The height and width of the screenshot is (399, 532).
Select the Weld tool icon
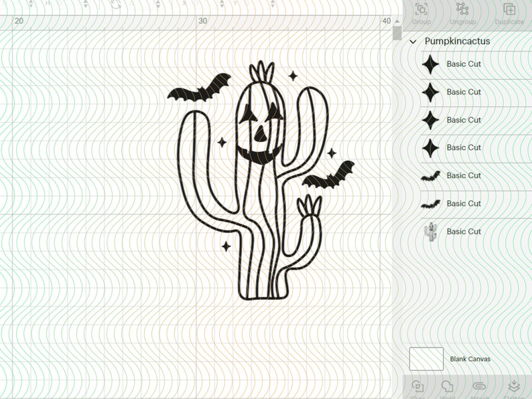point(447,386)
